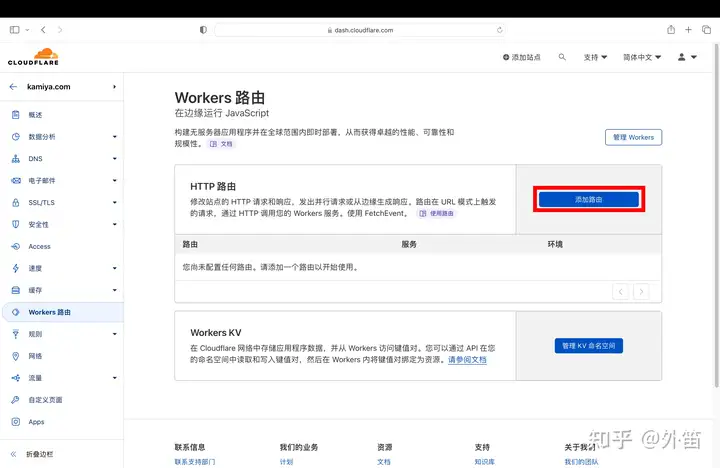720x468 pixels.
Task: Click the 数据分析 analytics icon
Action: (16, 136)
